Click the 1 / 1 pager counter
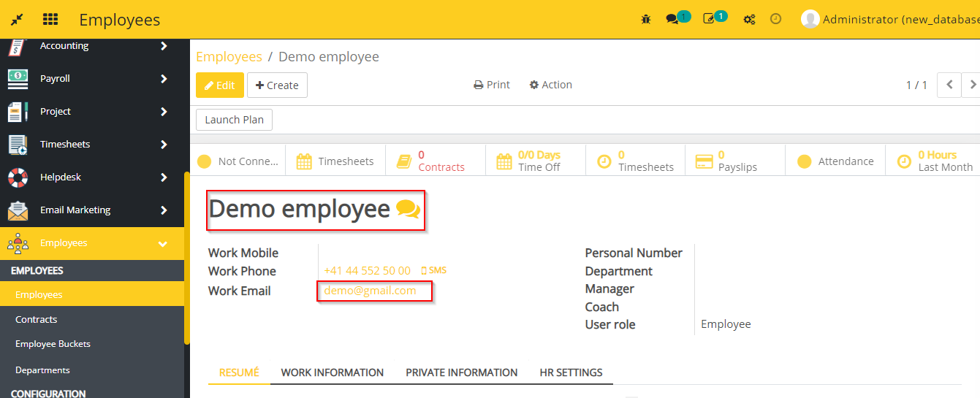 pyautogui.click(x=916, y=85)
